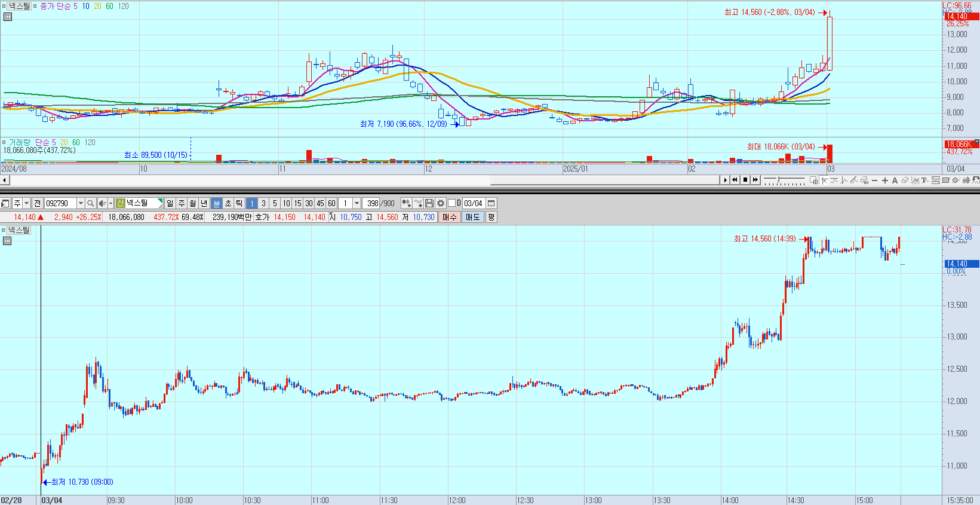Click the floppy disk save icon
This screenshot has height=505, width=980.
[x=429, y=203]
